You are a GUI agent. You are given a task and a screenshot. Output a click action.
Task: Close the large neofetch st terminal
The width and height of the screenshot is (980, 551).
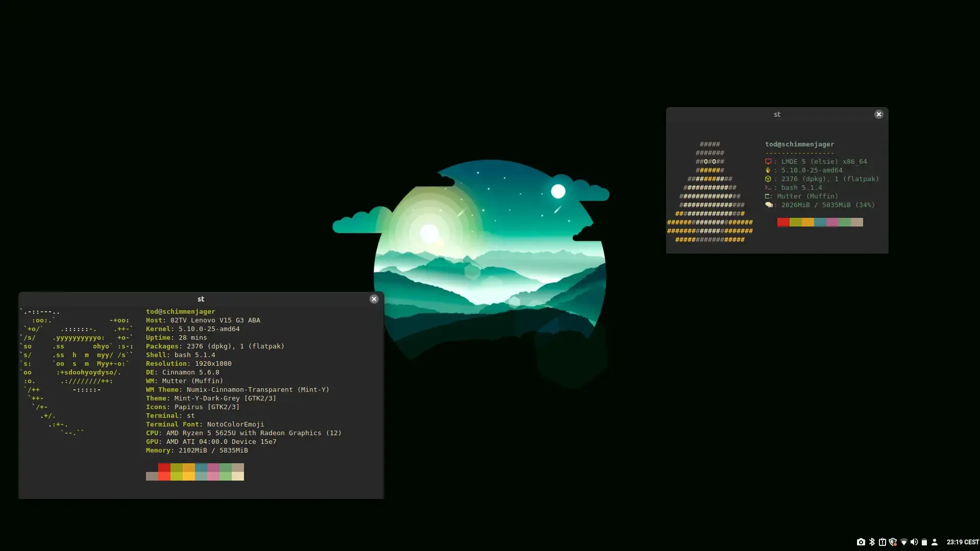pyautogui.click(x=374, y=299)
